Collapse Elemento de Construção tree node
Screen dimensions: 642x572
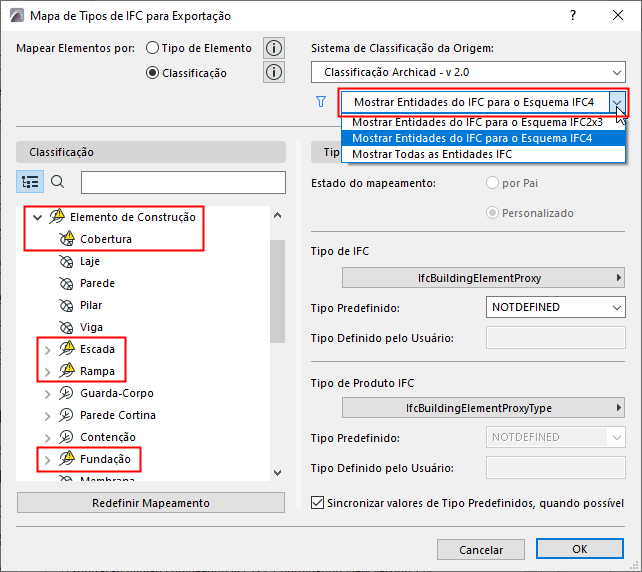38,217
